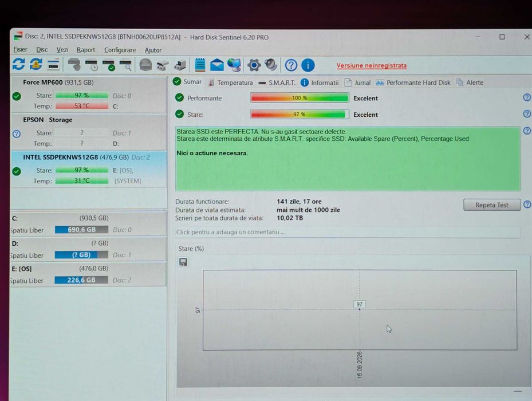Image resolution: width=532 pixels, height=401 pixels.
Task: Click disk icon with magnifying glass
Action: point(125,65)
